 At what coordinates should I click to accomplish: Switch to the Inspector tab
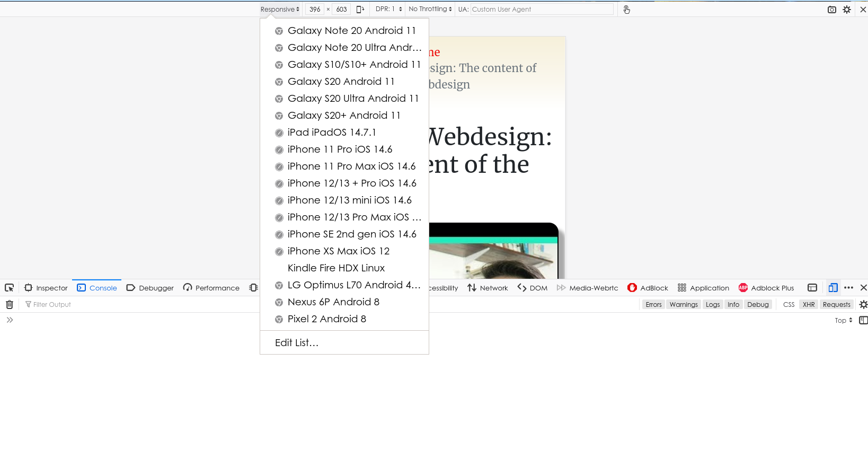tap(46, 288)
